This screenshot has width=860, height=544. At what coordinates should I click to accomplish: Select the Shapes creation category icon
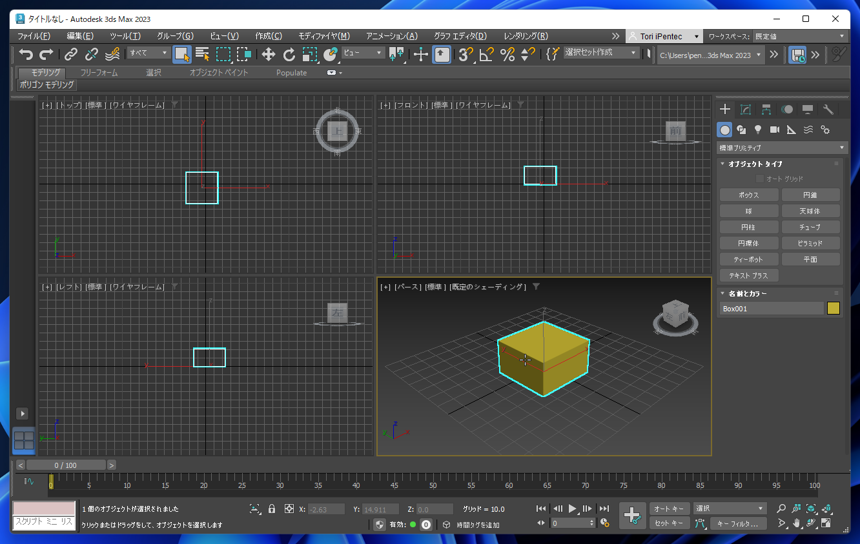[742, 130]
